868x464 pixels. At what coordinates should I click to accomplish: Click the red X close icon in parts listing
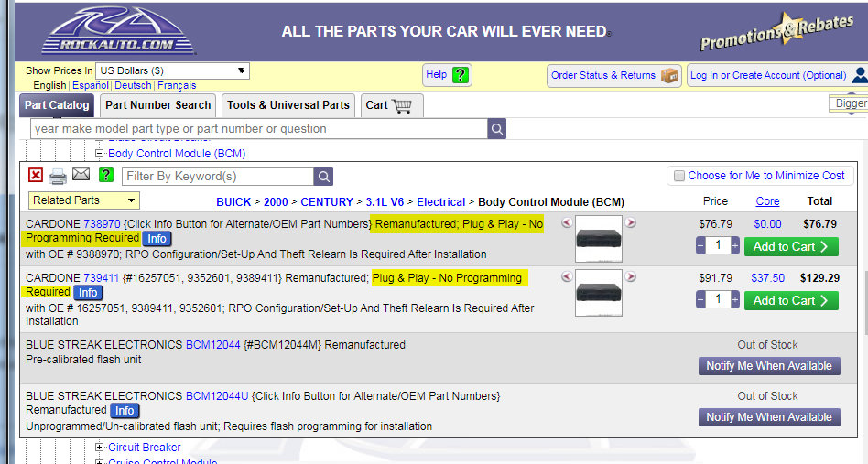(35, 176)
